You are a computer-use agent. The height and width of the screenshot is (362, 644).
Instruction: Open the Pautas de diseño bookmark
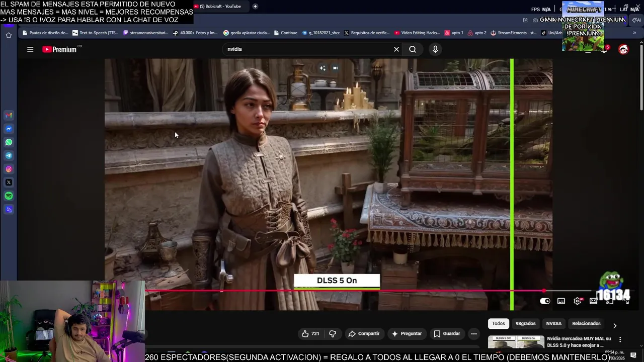pos(45,33)
